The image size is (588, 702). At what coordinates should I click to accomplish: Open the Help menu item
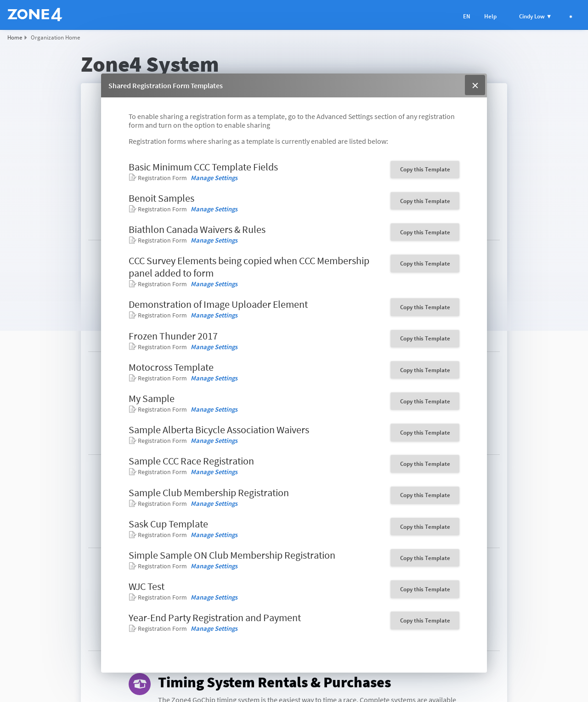click(x=490, y=17)
